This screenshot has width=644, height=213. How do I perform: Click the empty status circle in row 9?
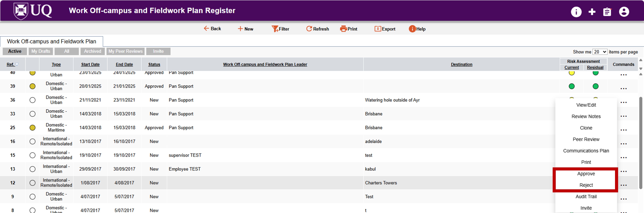[x=32, y=196]
